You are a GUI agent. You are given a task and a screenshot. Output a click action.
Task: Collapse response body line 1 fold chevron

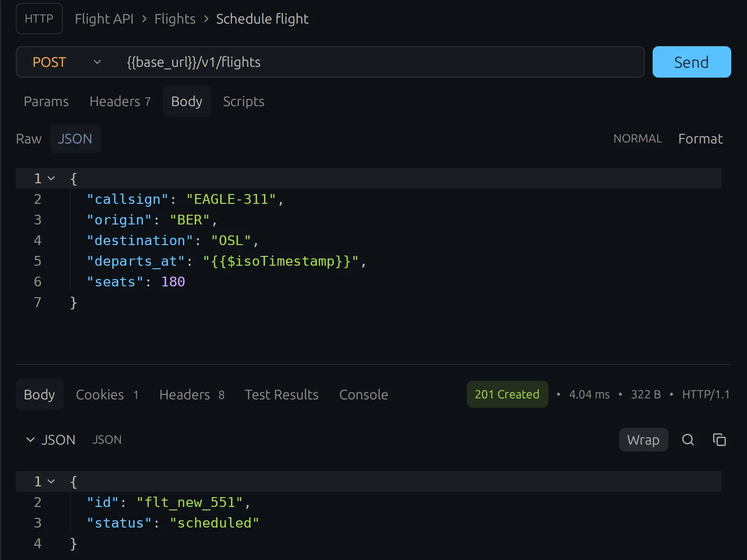pyautogui.click(x=51, y=481)
